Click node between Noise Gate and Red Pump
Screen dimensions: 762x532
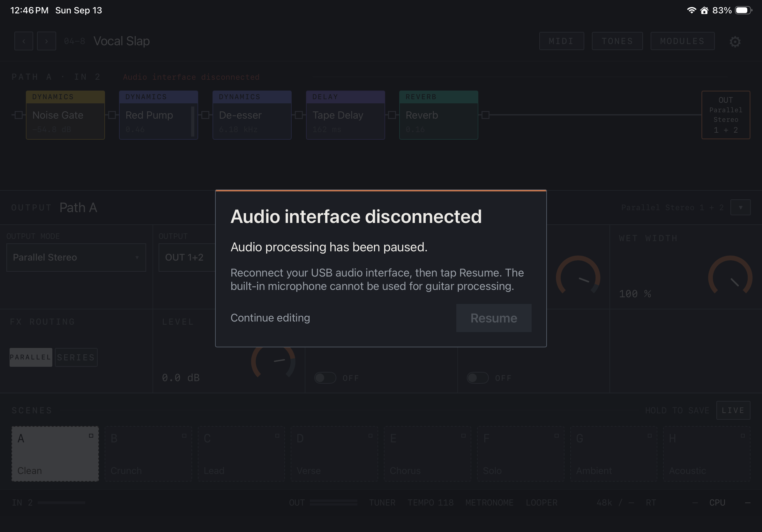(112, 115)
